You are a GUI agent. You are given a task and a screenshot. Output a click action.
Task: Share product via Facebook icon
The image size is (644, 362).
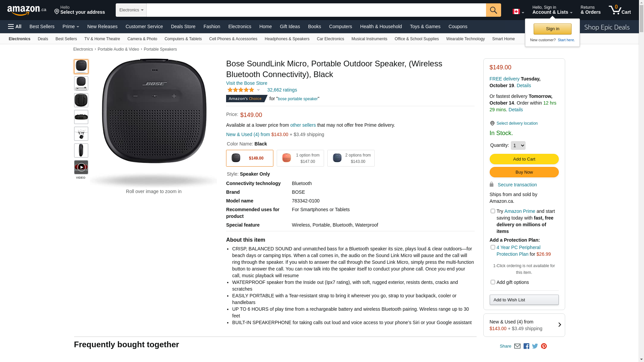[526, 346]
